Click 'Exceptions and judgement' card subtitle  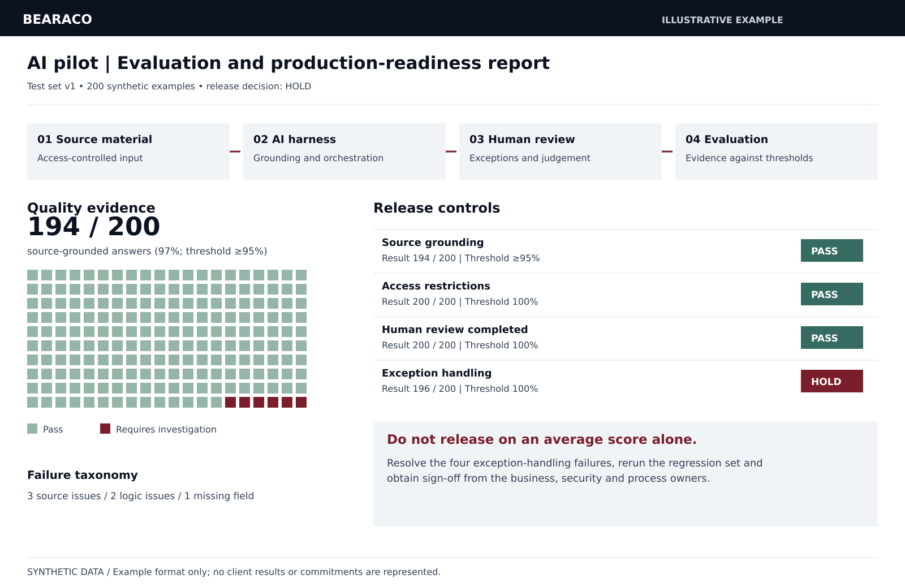[530, 158]
